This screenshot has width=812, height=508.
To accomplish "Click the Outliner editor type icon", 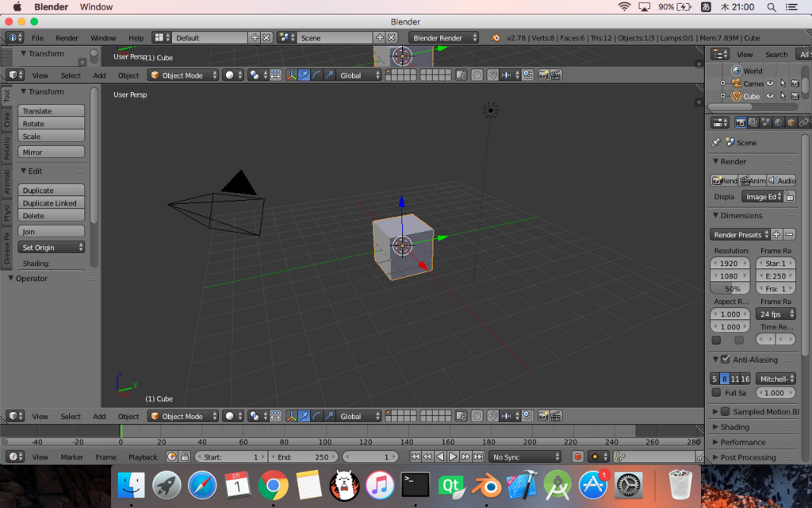I will (x=720, y=54).
